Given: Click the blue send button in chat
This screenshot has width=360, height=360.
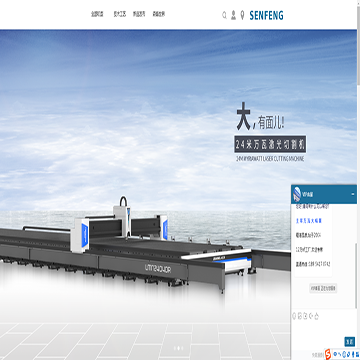Looking at the screenshot, I should click(x=349, y=342).
